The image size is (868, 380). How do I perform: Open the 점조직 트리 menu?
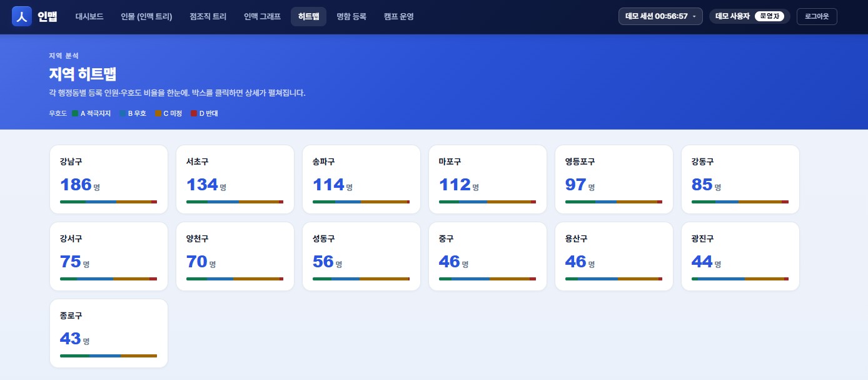[208, 17]
